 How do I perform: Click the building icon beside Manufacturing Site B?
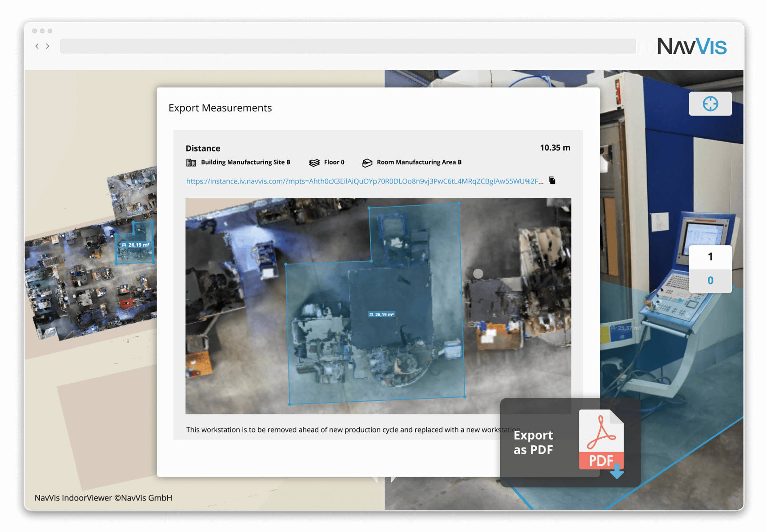coord(191,162)
